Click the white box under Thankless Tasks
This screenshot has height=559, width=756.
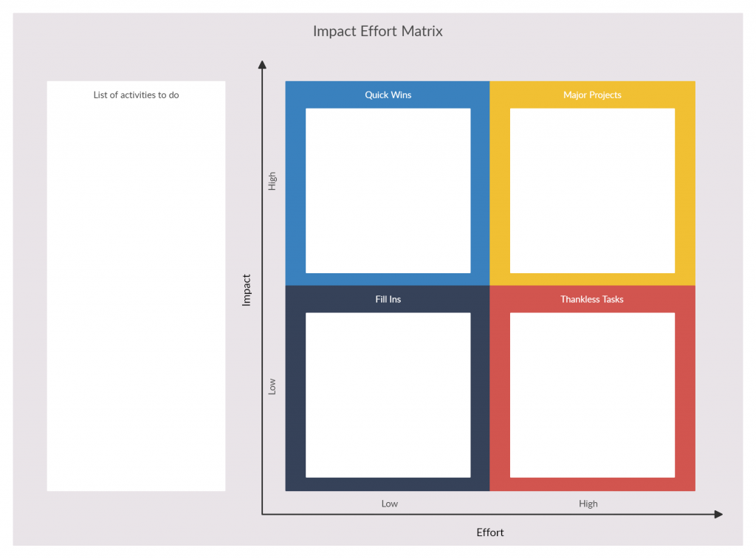592,394
